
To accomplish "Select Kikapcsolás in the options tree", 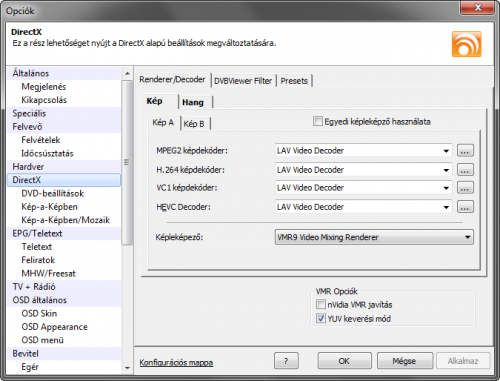I will pos(64,100).
